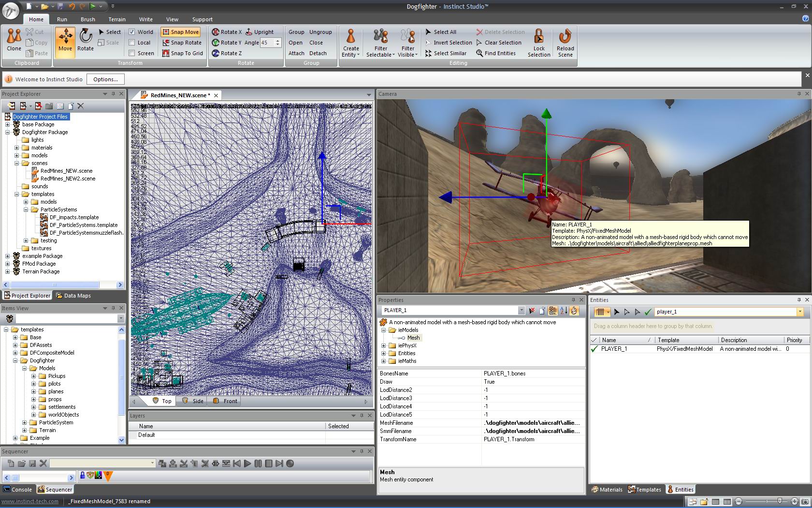Toggle the Screen coordinate checkbox

coord(131,53)
